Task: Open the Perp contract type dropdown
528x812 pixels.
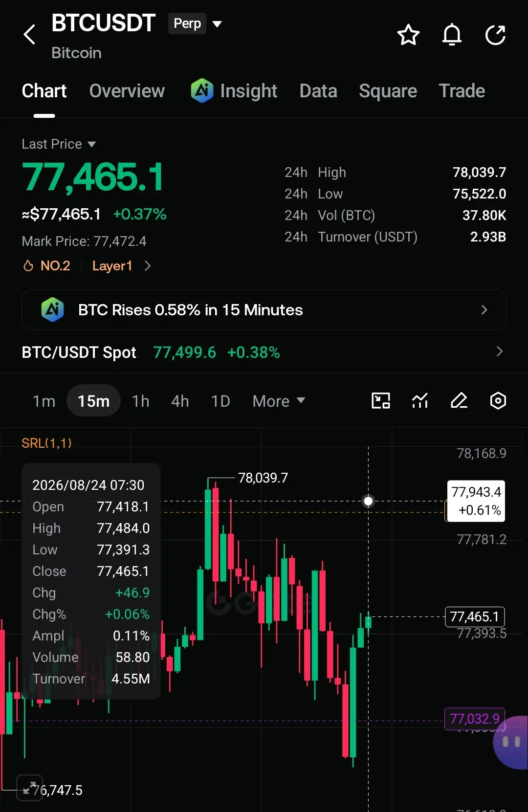Action: [x=196, y=23]
